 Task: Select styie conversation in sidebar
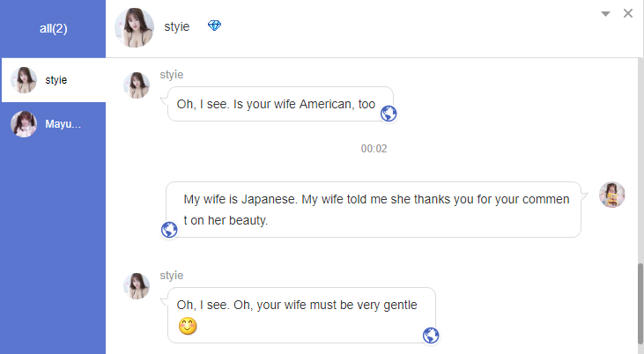coord(53,80)
